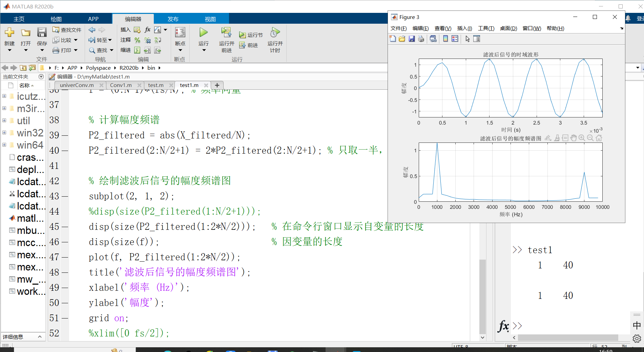Click Print Figure icon in Figure 3

click(x=421, y=39)
